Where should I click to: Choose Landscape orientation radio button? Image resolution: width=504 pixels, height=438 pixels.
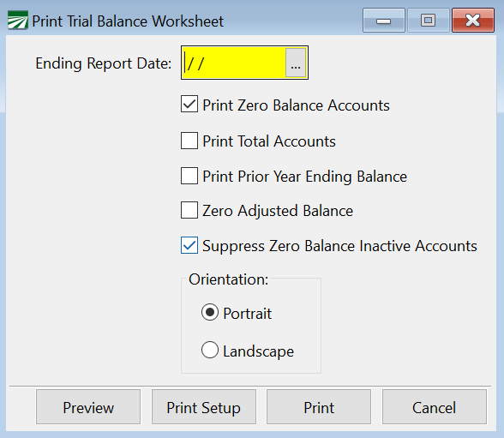(210, 350)
